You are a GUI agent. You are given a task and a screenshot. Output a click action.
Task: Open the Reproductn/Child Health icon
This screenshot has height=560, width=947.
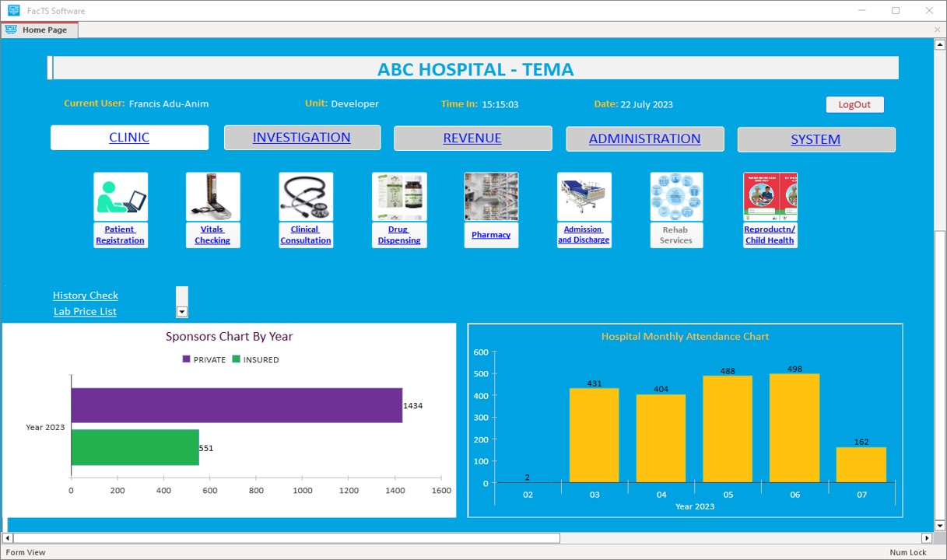770,197
